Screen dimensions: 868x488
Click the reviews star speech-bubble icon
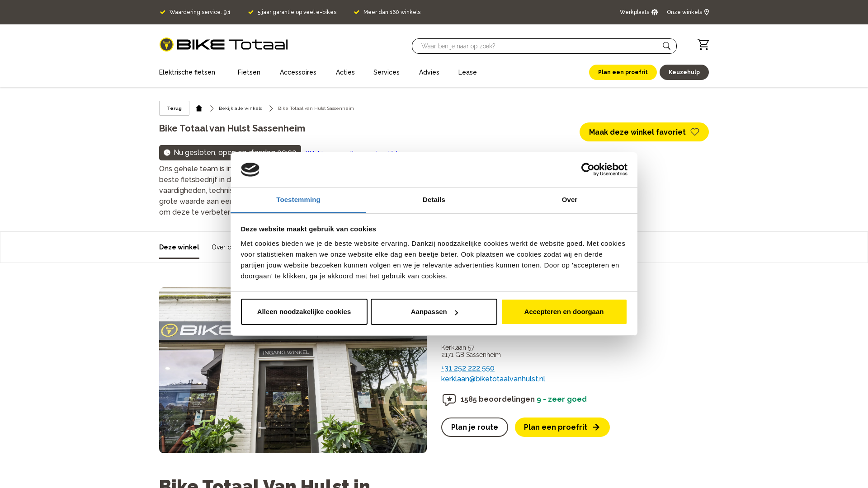tap(449, 400)
